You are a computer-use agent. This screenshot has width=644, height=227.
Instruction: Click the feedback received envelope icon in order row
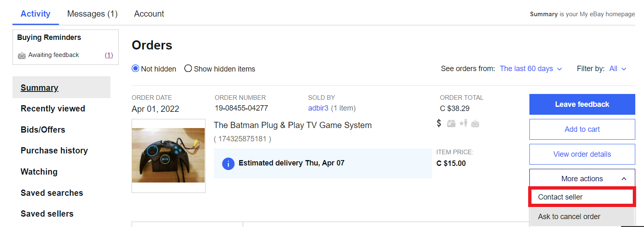475,123
